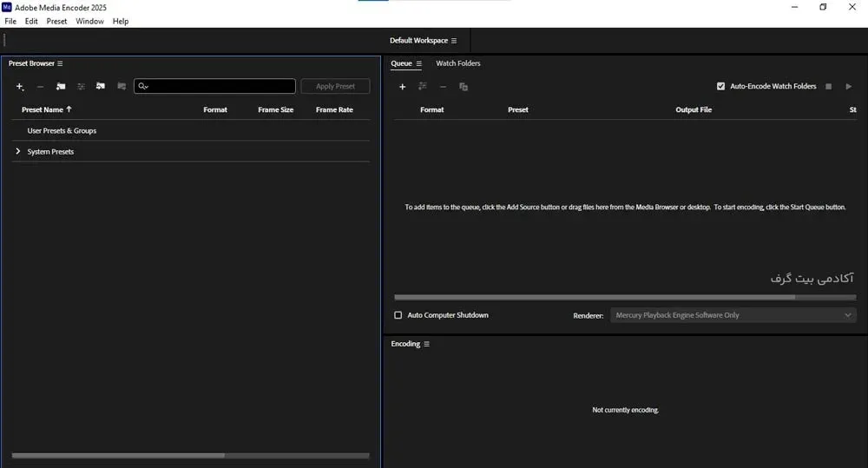Select the User Presets & Groups row
The width and height of the screenshot is (868, 468).
[x=190, y=131]
